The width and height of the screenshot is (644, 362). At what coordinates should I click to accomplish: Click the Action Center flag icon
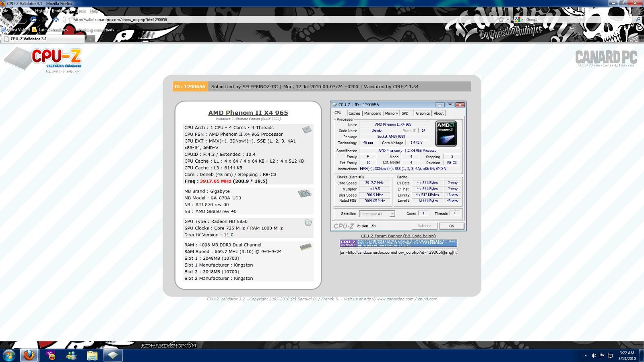(x=602, y=356)
